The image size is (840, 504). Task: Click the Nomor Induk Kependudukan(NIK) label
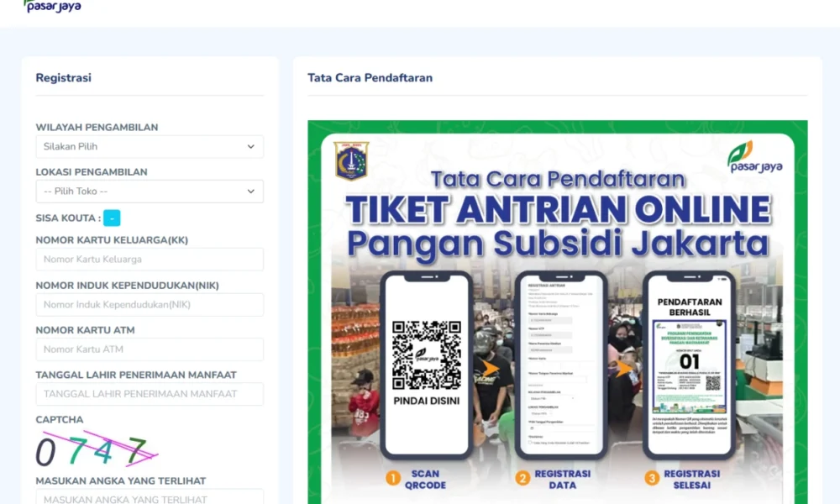pyautogui.click(x=128, y=286)
